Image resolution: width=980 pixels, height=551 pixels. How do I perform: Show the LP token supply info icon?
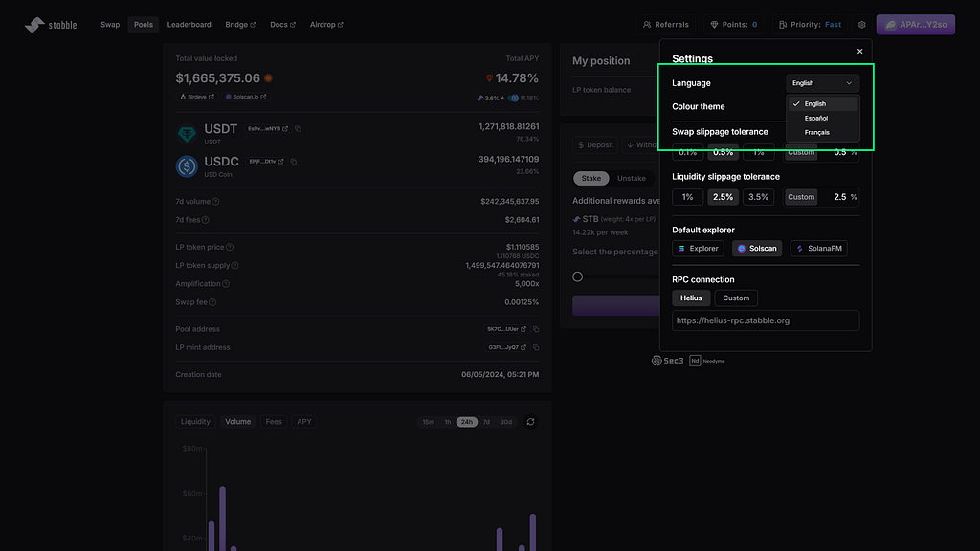tap(235, 266)
